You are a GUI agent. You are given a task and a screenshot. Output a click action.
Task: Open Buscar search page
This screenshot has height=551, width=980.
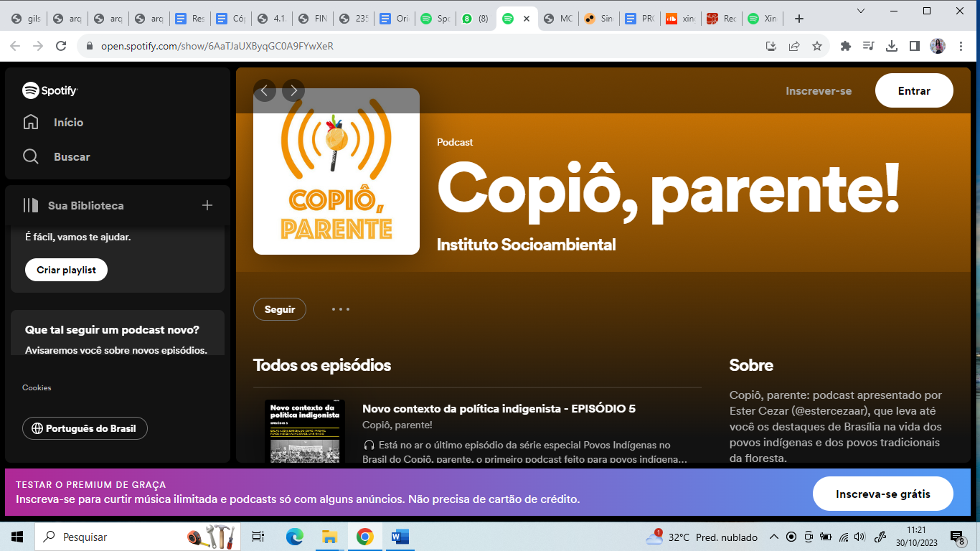tap(72, 157)
